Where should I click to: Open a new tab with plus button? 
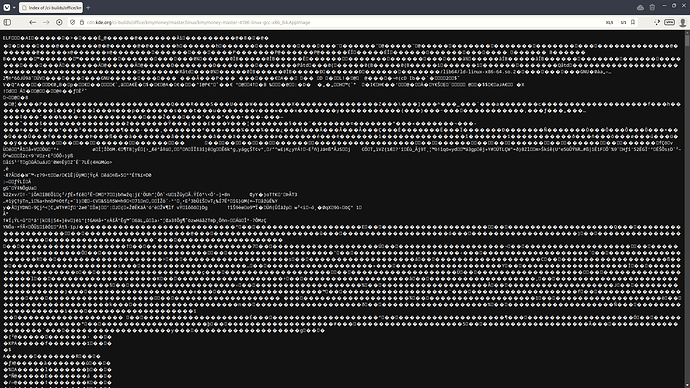click(88, 7)
